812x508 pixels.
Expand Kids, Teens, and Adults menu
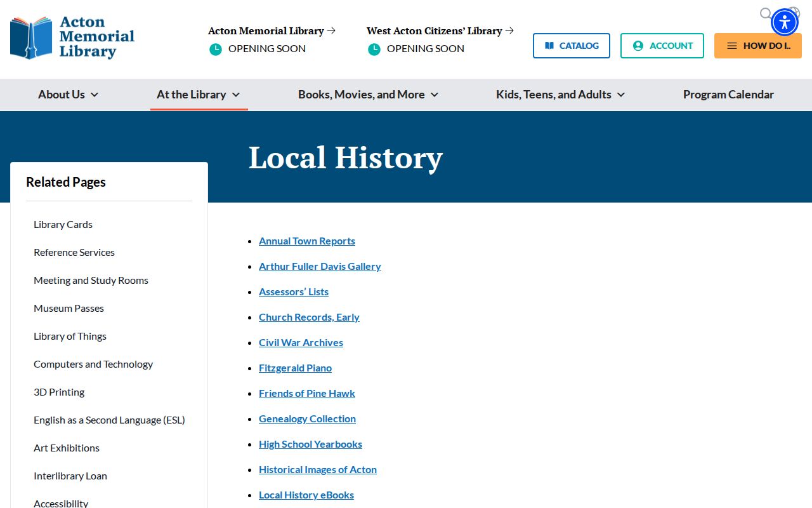[x=560, y=95]
